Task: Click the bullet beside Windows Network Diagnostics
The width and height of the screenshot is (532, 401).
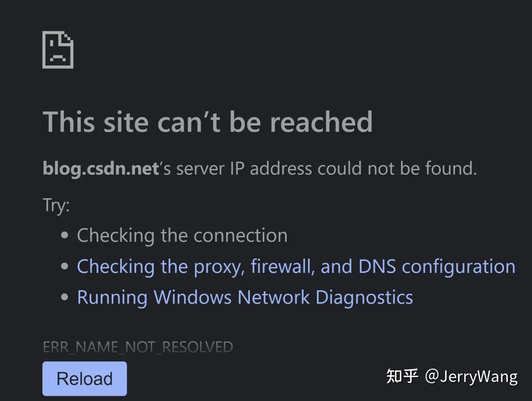Action: tap(66, 296)
